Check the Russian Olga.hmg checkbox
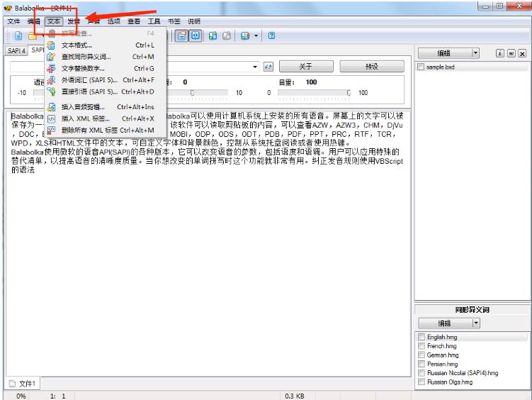 (x=421, y=382)
